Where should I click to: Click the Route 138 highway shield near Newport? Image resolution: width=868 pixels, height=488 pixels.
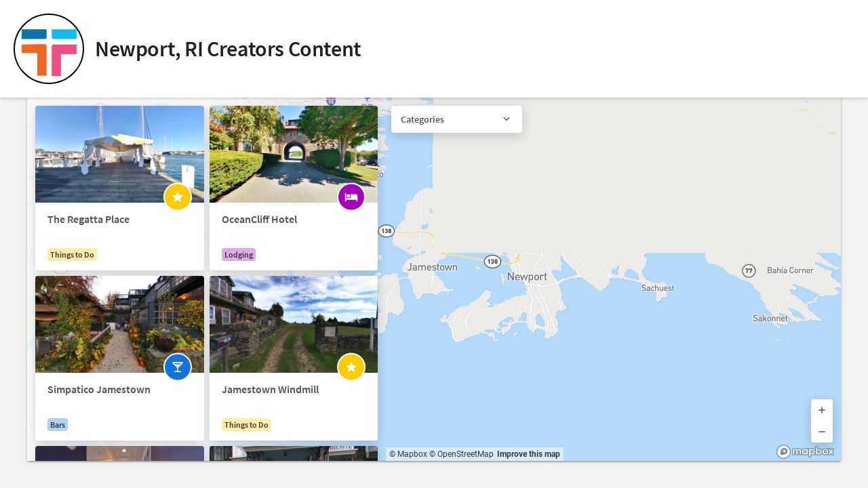pyautogui.click(x=492, y=262)
